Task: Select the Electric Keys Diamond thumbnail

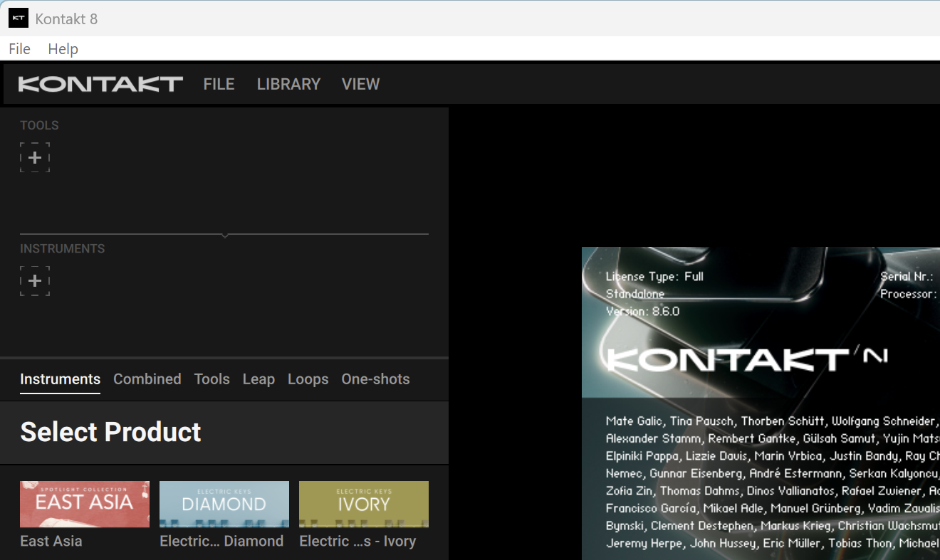Action: pos(224,504)
